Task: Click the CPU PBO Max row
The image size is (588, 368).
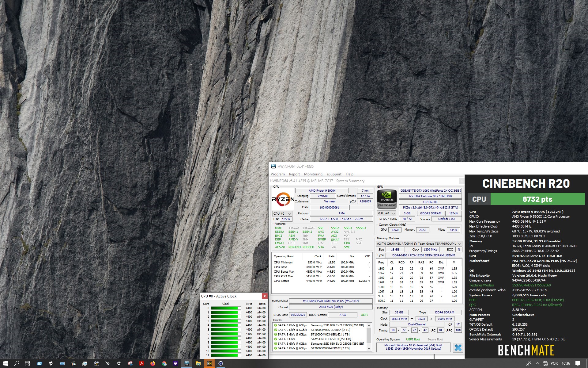Action: pos(322,276)
